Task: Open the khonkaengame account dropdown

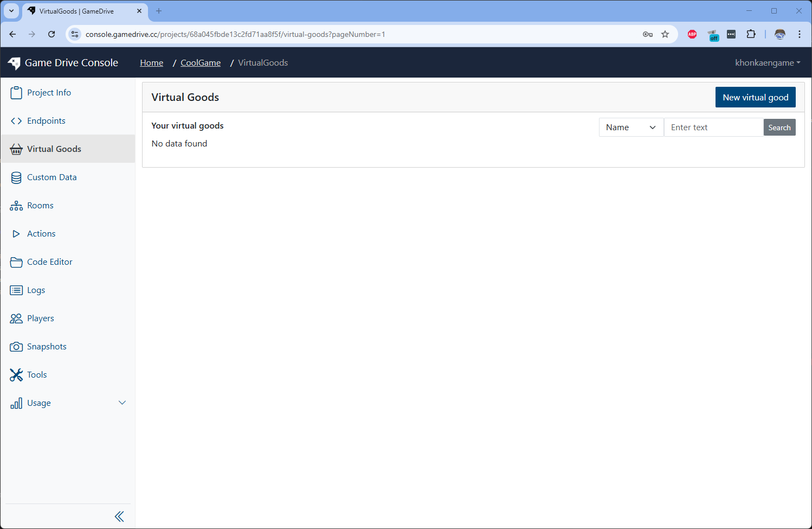Action: pyautogui.click(x=767, y=63)
